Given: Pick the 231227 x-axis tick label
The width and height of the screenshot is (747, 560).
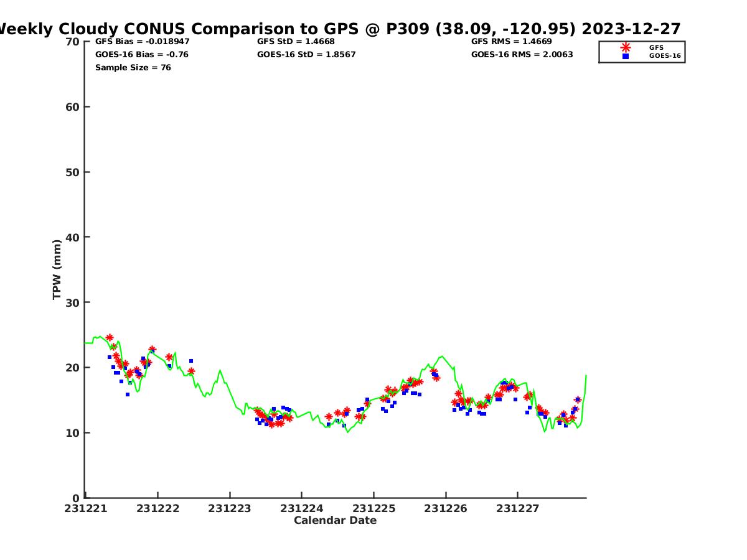Looking at the screenshot, I should coord(517,508).
